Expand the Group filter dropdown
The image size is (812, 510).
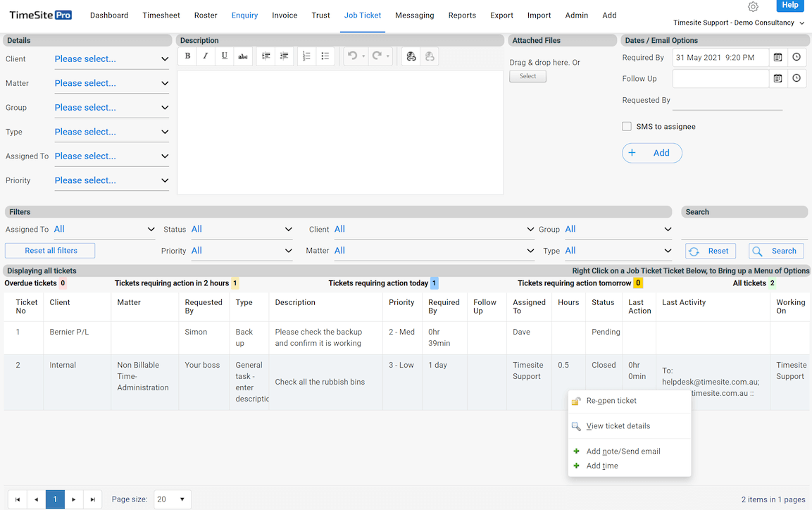point(618,230)
